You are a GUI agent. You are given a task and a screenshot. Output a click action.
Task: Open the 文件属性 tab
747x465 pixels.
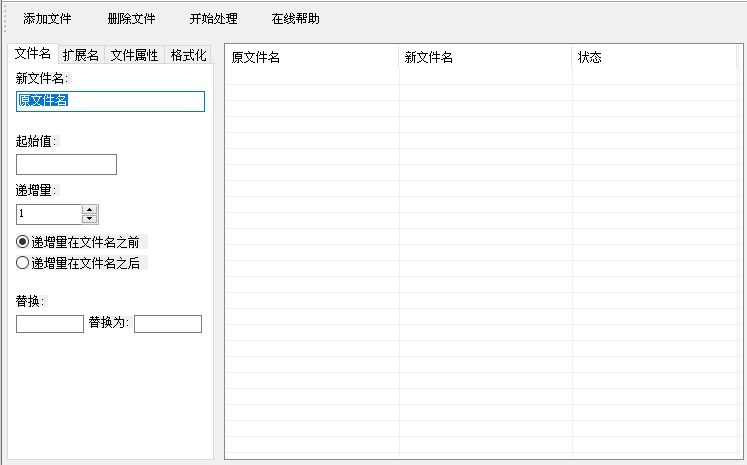coord(134,55)
